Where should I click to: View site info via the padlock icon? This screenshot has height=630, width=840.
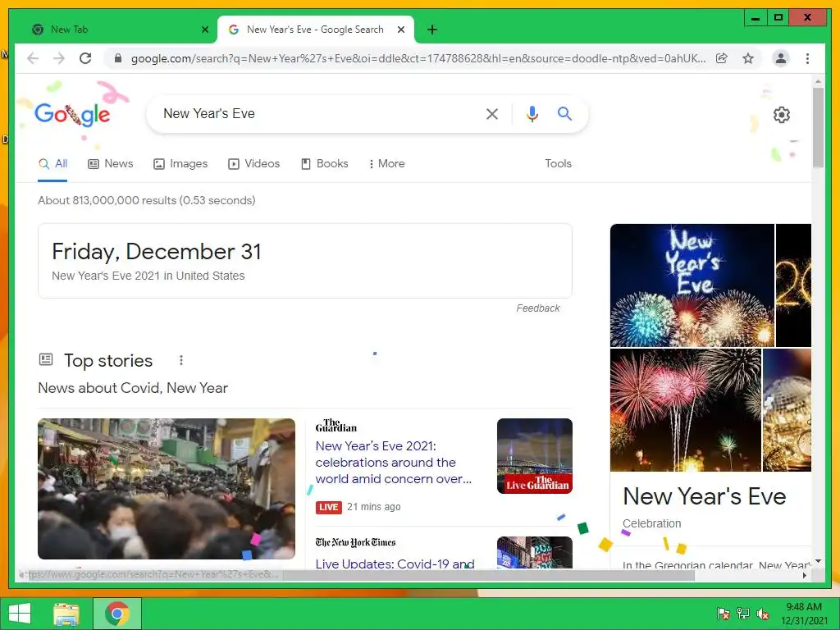[118, 58]
